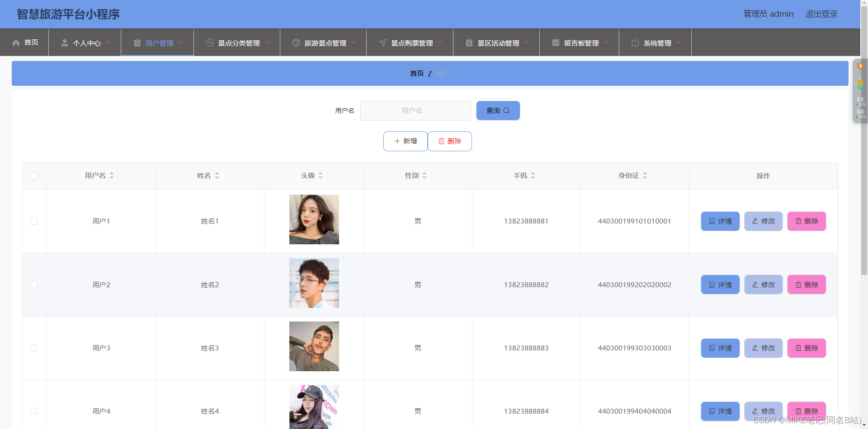Click the avatar photo of 用户2
The image size is (868, 429).
point(314,283)
